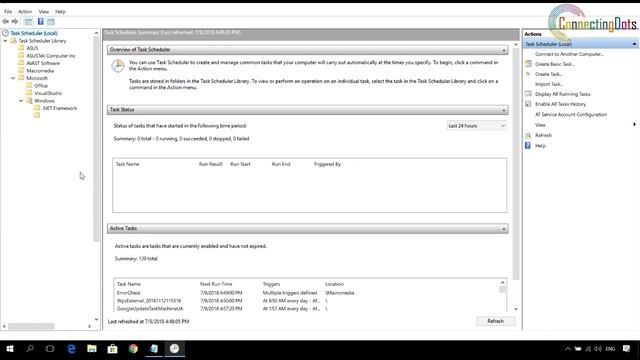
Task: Click AT Service Account Configuration action
Action: [x=571, y=114]
